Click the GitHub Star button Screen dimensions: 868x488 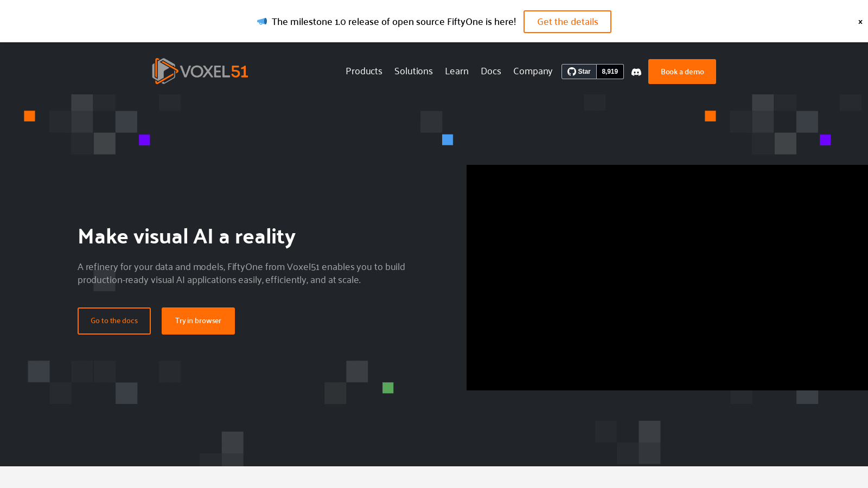(579, 72)
